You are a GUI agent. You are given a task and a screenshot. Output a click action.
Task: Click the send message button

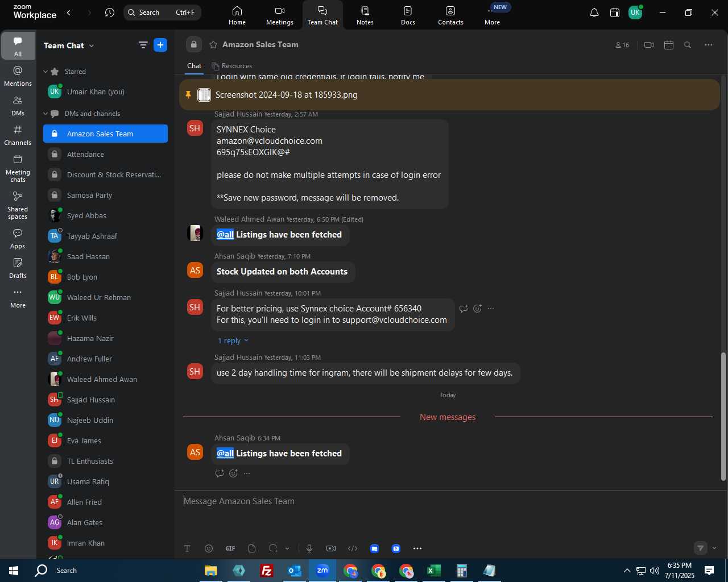click(x=701, y=548)
